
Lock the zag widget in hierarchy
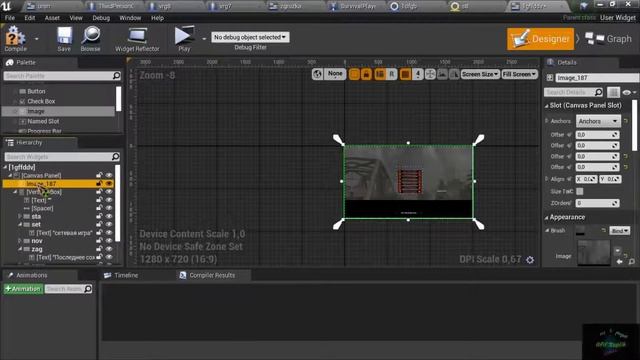pyautogui.click(x=99, y=249)
